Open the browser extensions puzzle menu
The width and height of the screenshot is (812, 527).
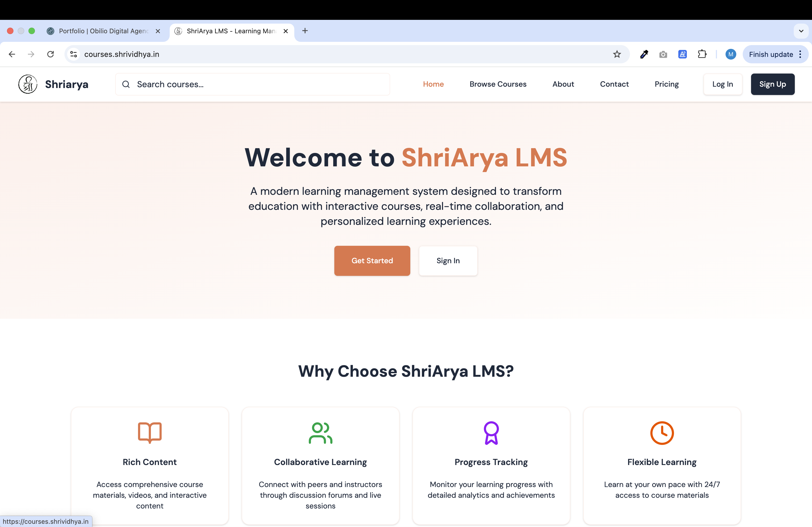coord(702,54)
